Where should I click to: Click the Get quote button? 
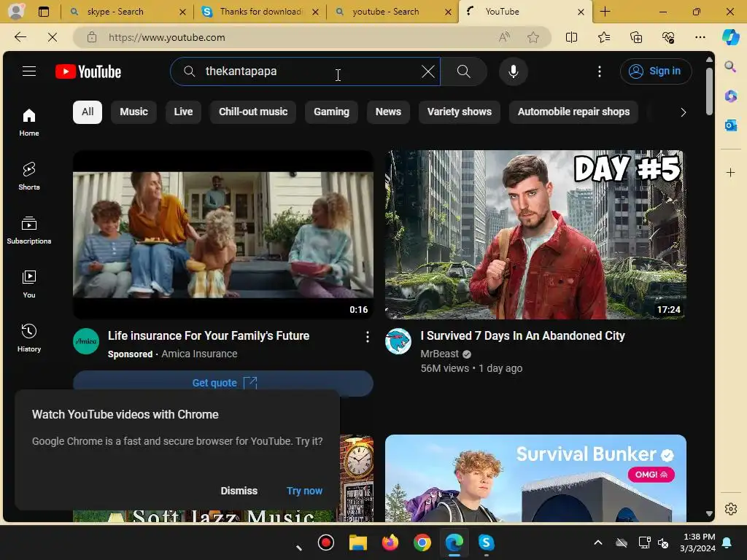223,383
